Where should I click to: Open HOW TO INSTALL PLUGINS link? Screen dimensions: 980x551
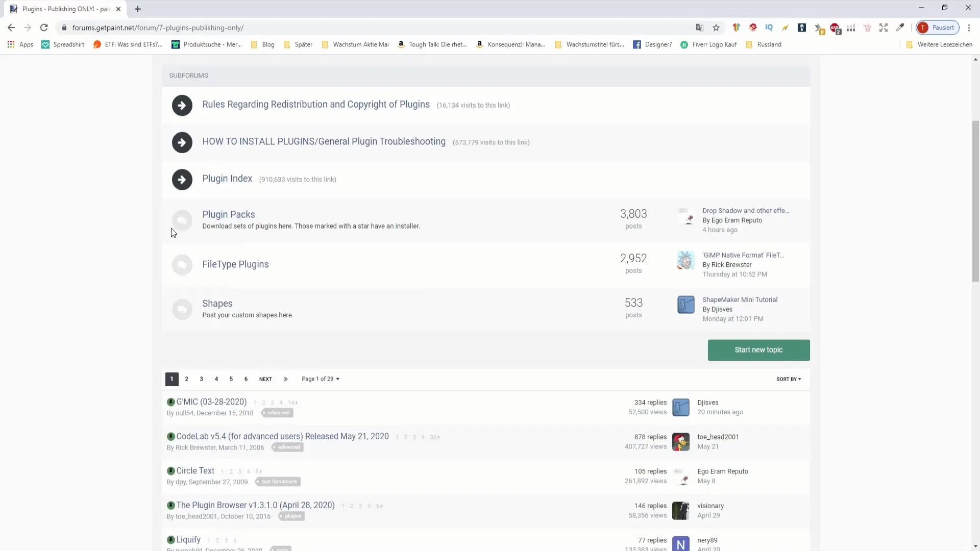click(324, 141)
